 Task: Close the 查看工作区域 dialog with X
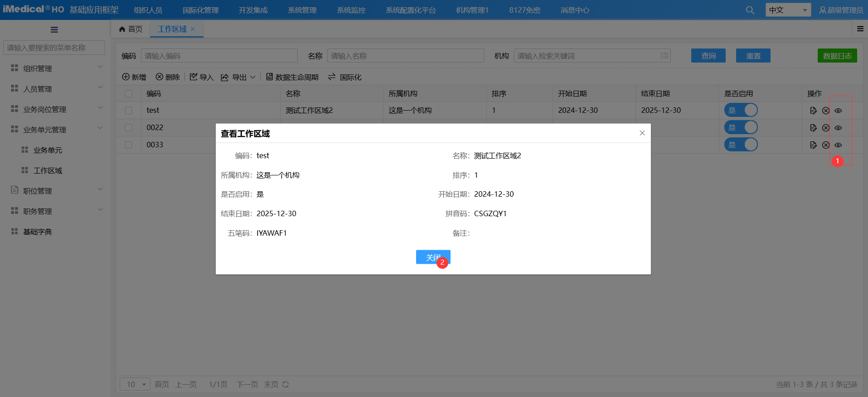pyautogui.click(x=642, y=133)
